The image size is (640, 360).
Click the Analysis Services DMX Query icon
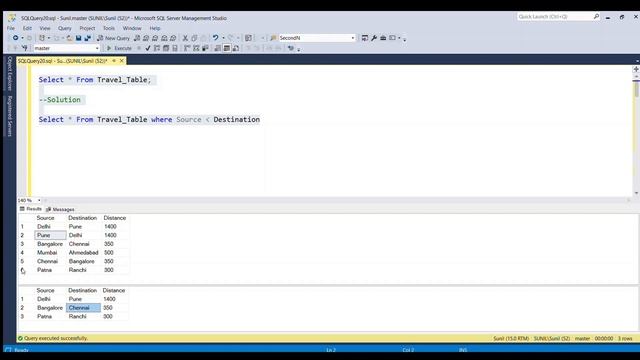click(x=155, y=38)
